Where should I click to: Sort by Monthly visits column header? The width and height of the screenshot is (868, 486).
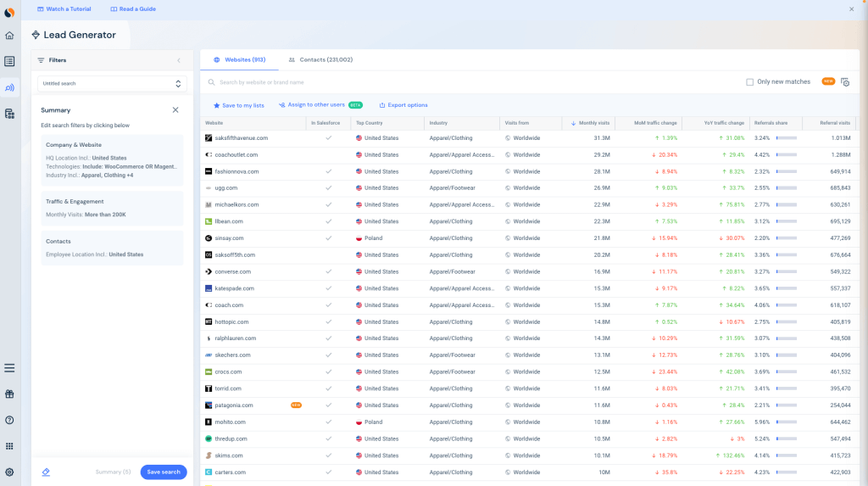[x=590, y=123]
